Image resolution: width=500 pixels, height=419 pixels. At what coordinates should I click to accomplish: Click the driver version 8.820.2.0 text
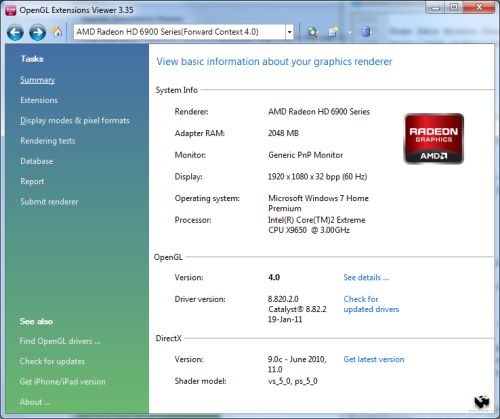[283, 299]
